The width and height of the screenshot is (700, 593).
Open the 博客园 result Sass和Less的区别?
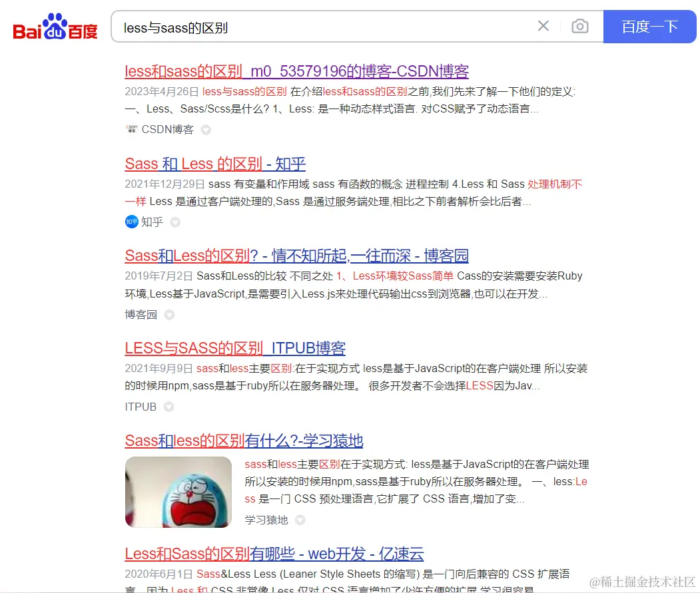click(297, 256)
